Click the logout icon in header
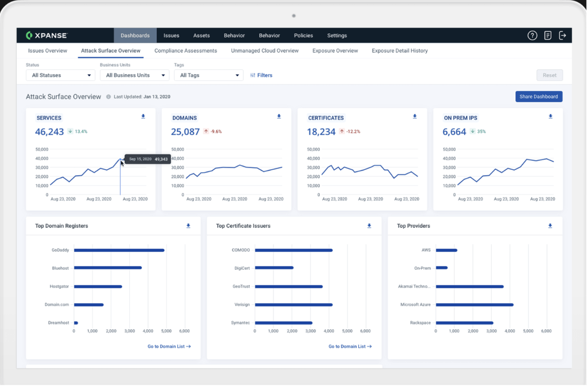The width and height of the screenshot is (588, 387). pyautogui.click(x=562, y=35)
